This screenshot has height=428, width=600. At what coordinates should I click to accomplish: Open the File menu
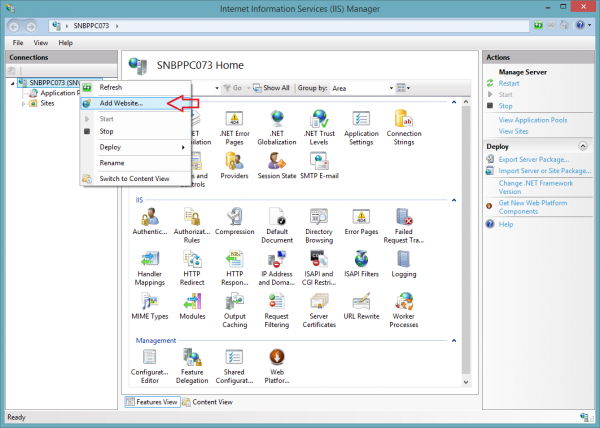pos(18,43)
